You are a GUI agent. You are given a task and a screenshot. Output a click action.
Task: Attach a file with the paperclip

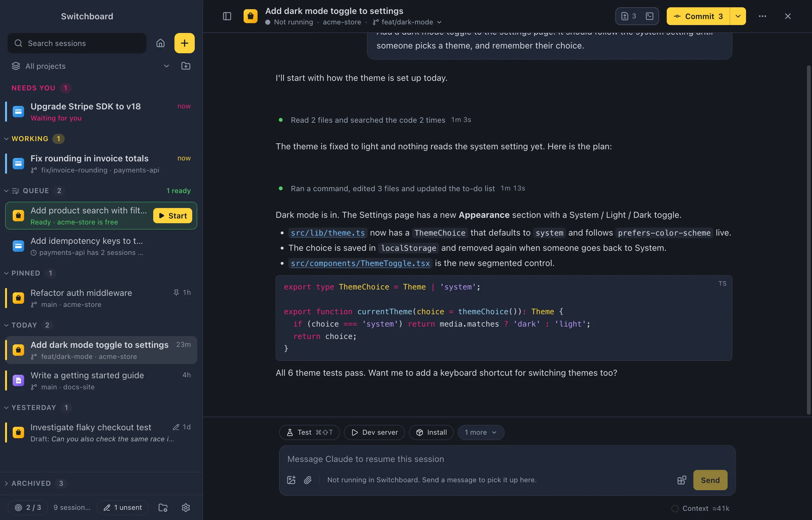(308, 480)
